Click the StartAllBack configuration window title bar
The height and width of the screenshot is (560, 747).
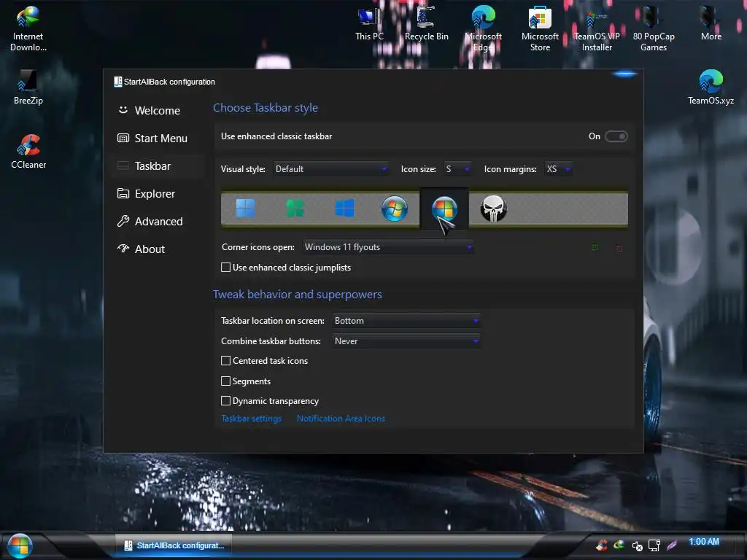click(x=373, y=82)
